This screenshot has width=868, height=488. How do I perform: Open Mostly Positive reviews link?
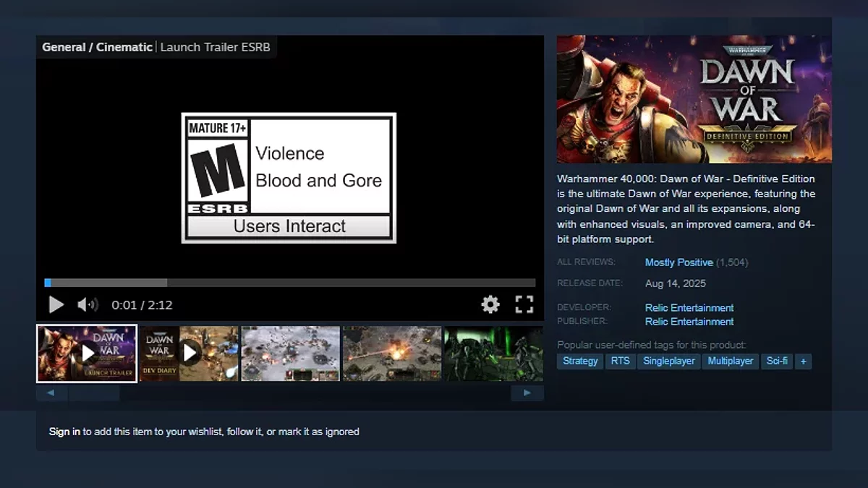(678, 262)
